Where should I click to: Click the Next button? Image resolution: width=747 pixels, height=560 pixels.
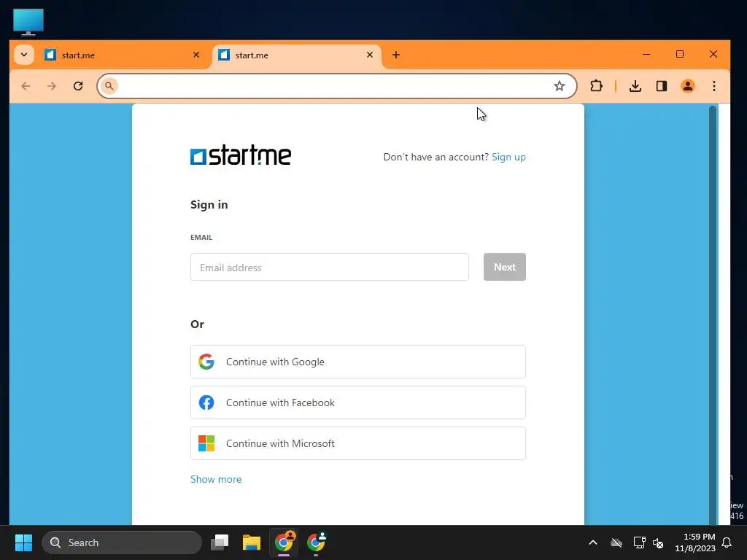[x=505, y=267]
